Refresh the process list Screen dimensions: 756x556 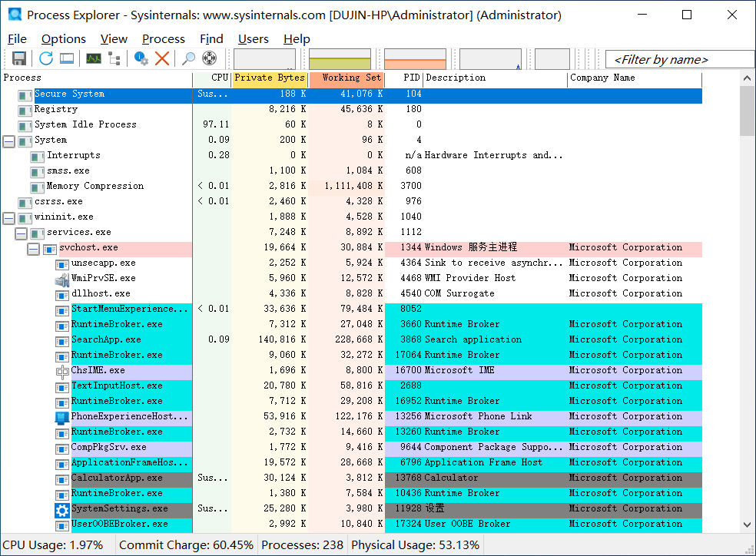[45, 58]
